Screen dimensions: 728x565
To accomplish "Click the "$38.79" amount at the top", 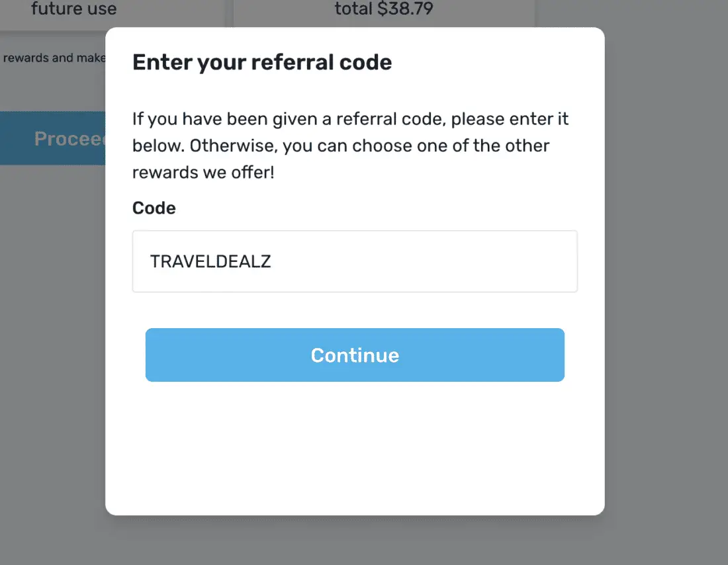I will (405, 10).
